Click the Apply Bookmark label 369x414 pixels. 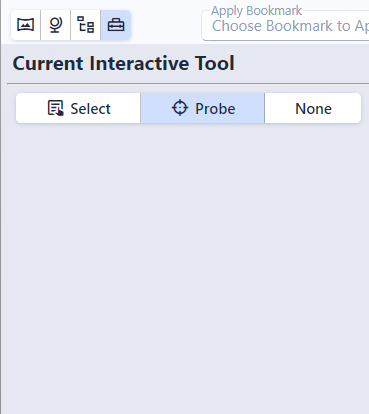[256, 11]
